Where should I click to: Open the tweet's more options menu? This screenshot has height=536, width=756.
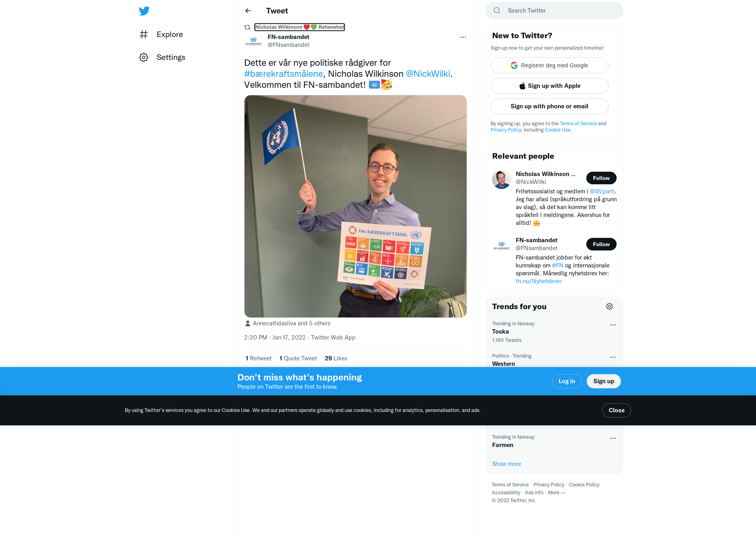[463, 37]
